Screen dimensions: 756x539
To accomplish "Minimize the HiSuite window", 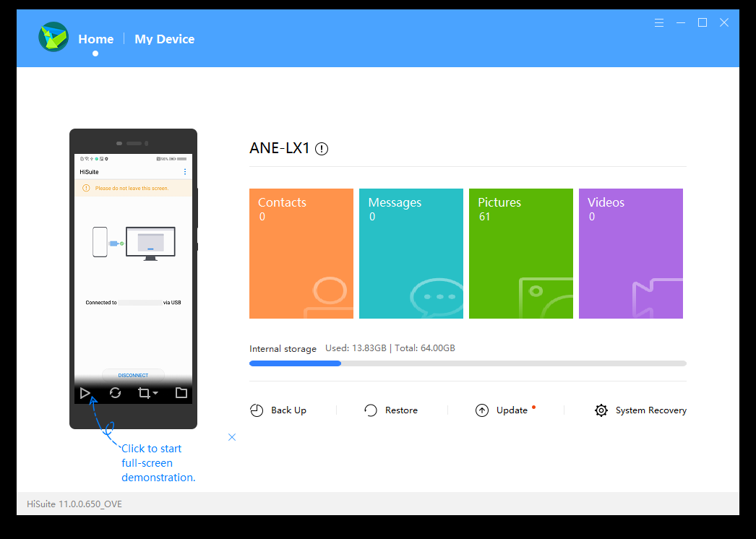I will pos(681,22).
